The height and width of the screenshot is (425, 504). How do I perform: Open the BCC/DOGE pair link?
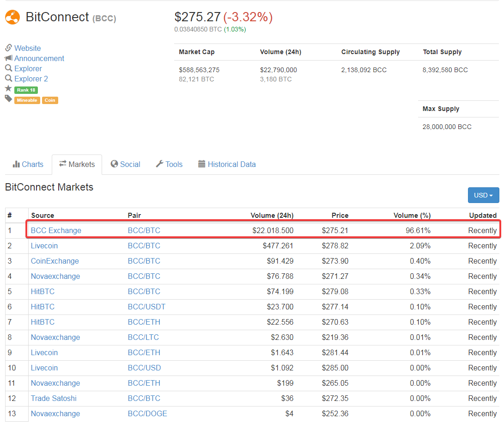click(x=147, y=414)
